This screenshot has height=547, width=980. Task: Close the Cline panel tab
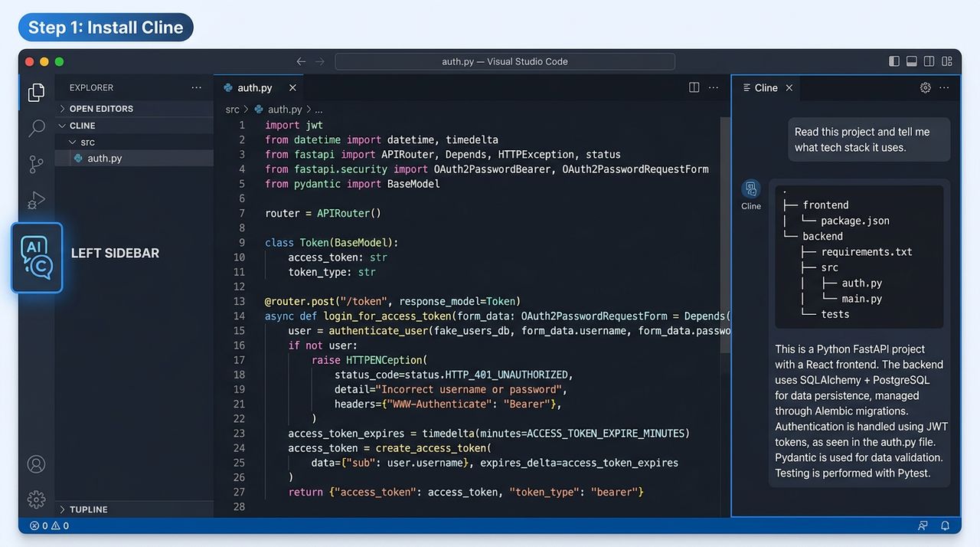(789, 87)
